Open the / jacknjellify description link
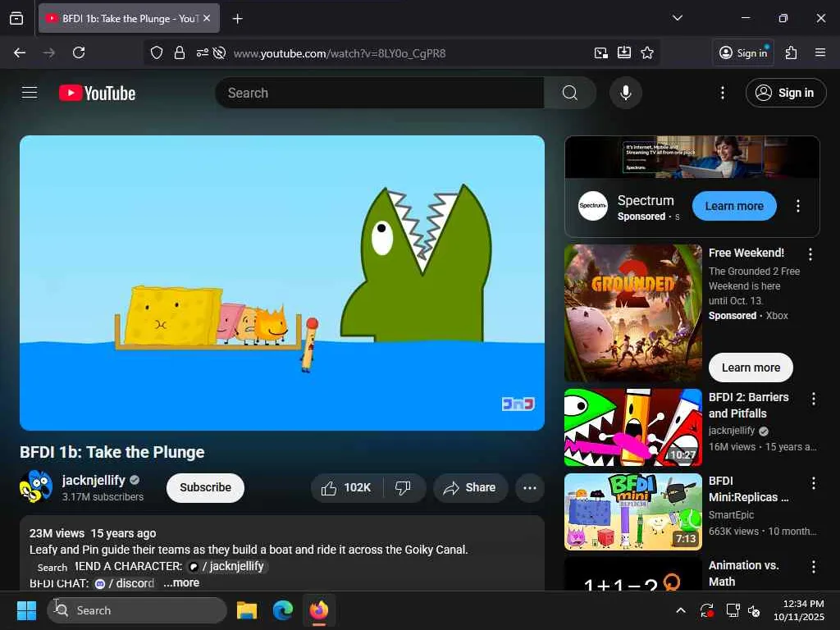The image size is (840, 630). [227, 566]
